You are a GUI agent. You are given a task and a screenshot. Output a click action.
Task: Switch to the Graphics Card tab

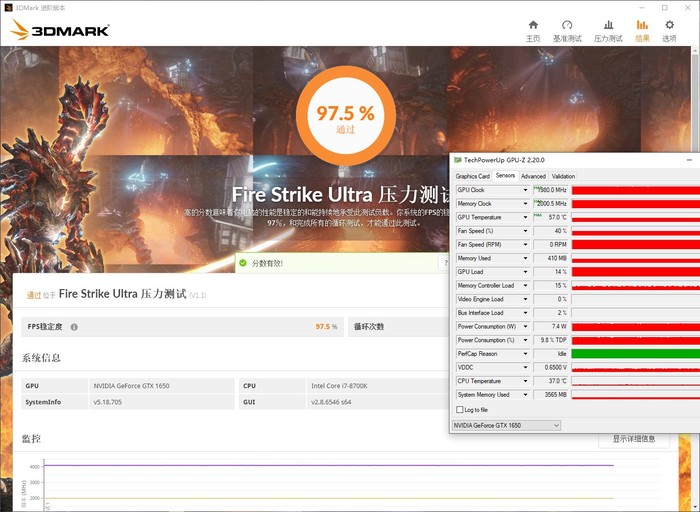[x=472, y=176]
